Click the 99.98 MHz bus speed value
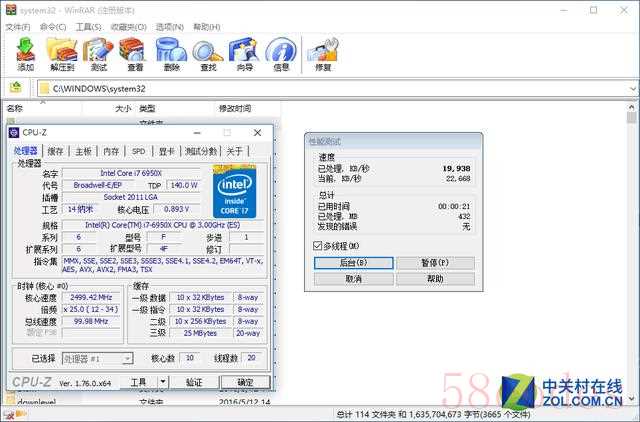This screenshot has width=640, height=422. 91,322
